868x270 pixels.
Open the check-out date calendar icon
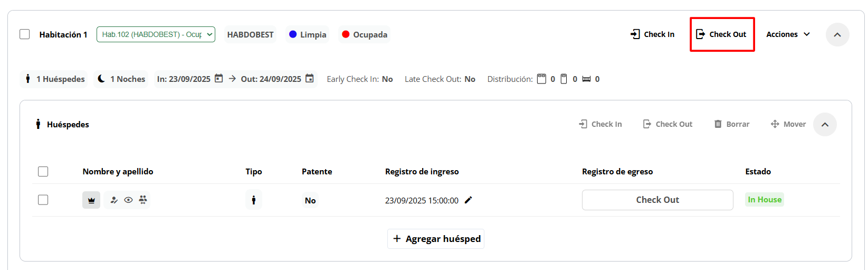click(x=310, y=79)
